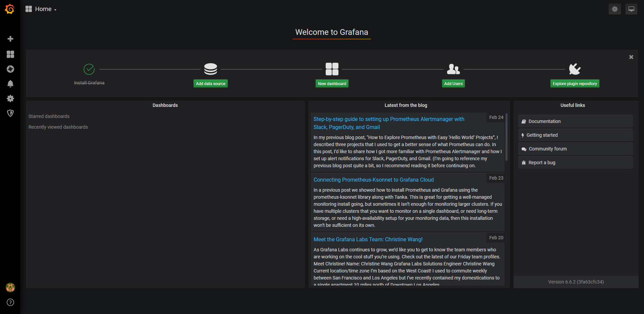Click the Starred dashboards heading
This screenshot has width=644, height=314.
coord(49,116)
